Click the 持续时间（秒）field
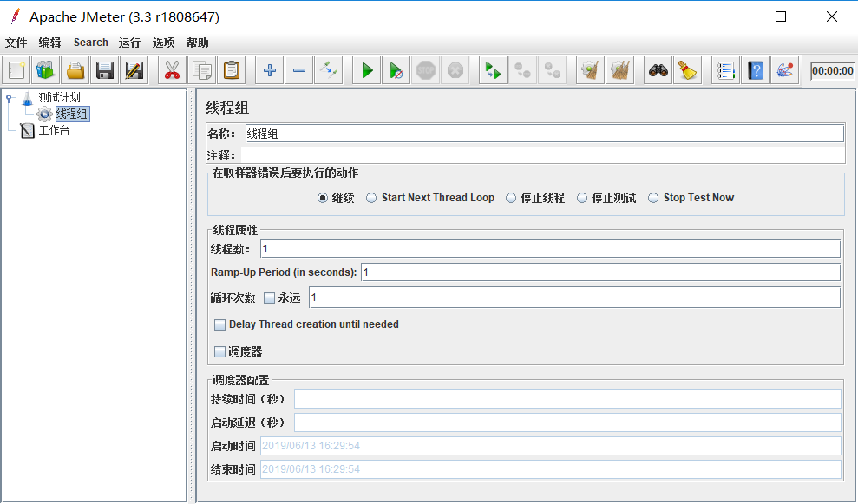 (567, 399)
